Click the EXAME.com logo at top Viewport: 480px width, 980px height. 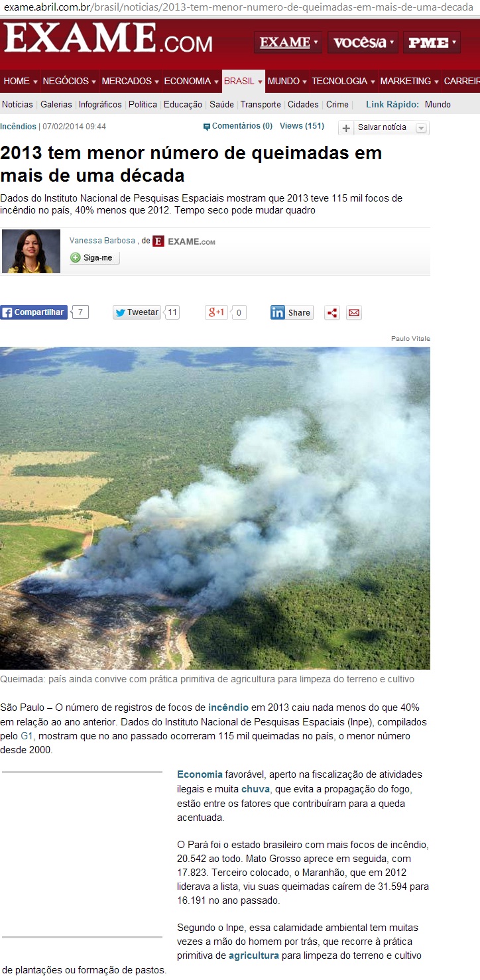(107, 39)
